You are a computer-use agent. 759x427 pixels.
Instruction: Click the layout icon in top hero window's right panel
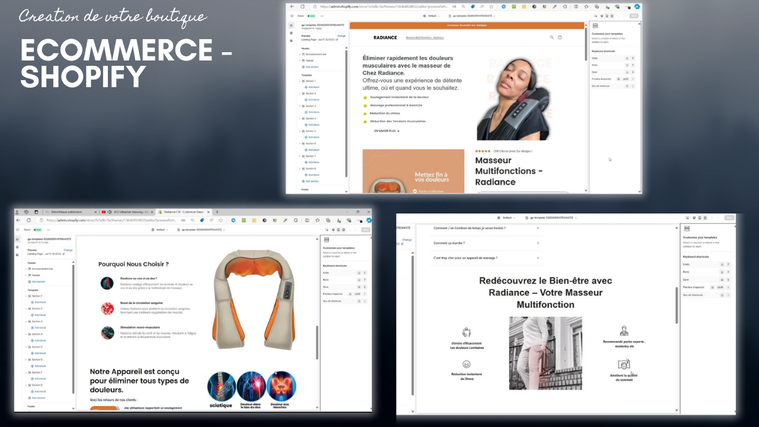click(595, 26)
